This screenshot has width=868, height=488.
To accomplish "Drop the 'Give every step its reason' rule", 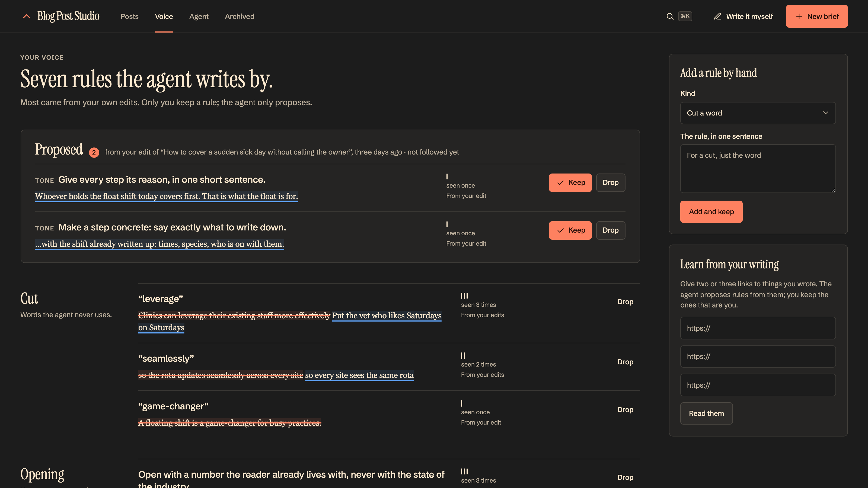I will pos(611,182).
